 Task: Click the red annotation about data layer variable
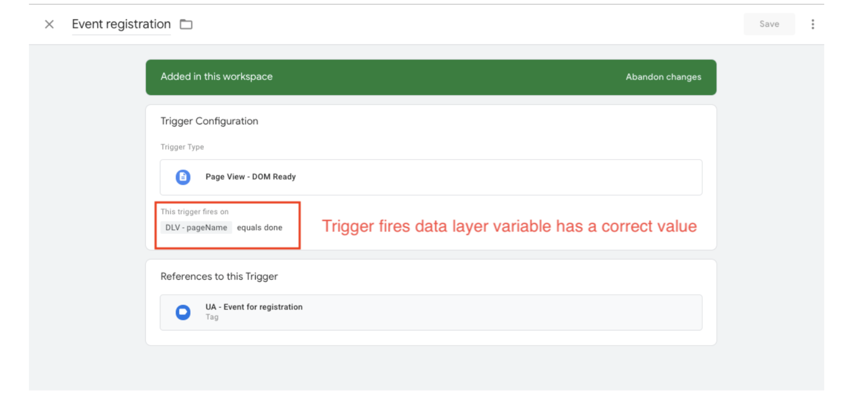tap(509, 226)
